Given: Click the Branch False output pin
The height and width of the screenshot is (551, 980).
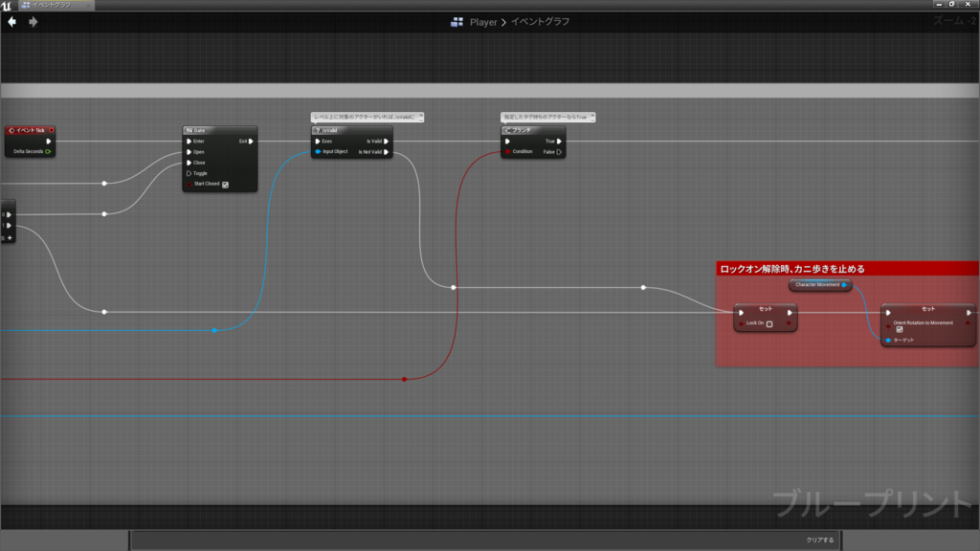Looking at the screenshot, I should pos(559,152).
